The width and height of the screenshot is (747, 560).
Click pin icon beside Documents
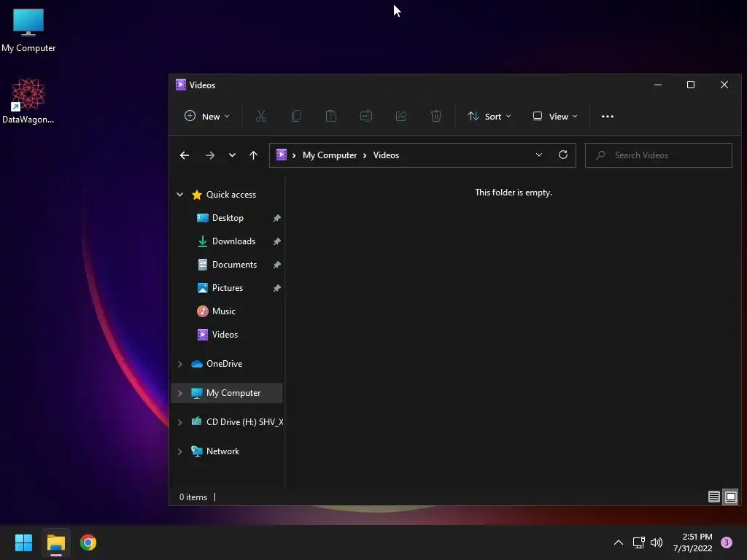[276, 265]
